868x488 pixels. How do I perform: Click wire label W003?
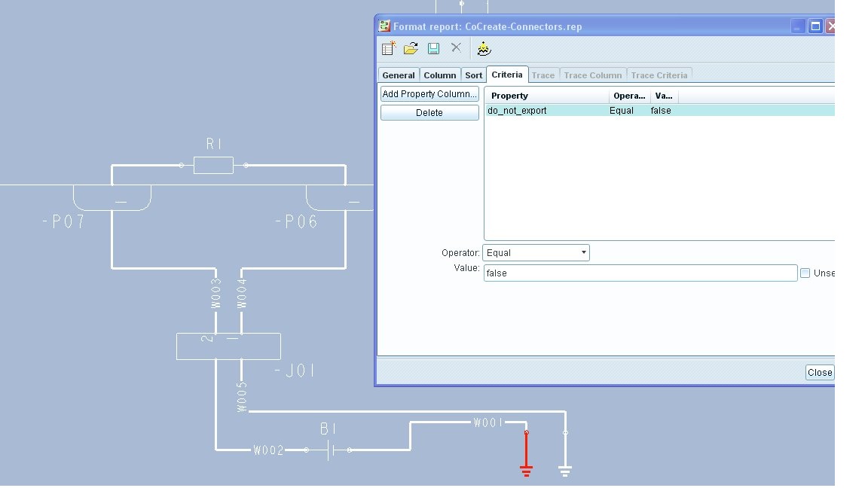click(216, 293)
